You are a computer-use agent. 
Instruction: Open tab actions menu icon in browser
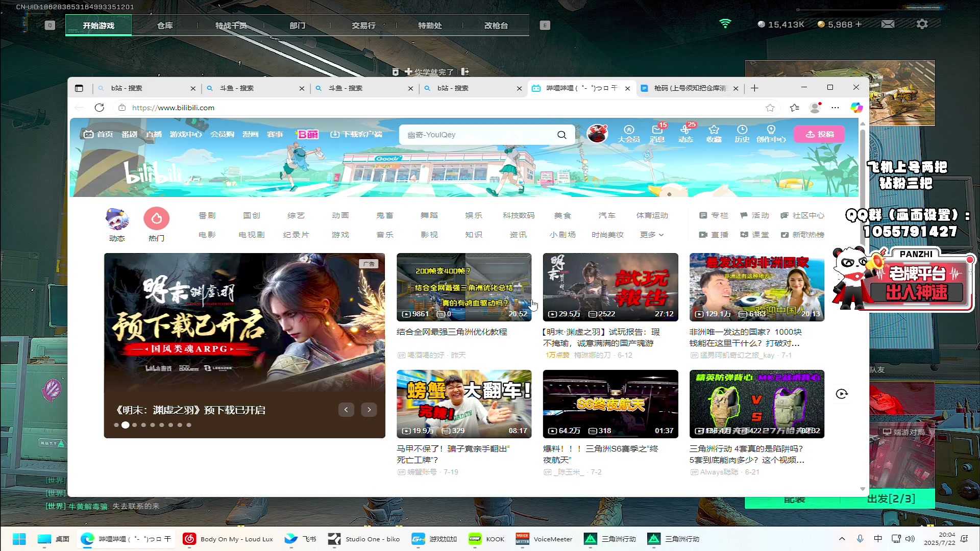[79, 88]
